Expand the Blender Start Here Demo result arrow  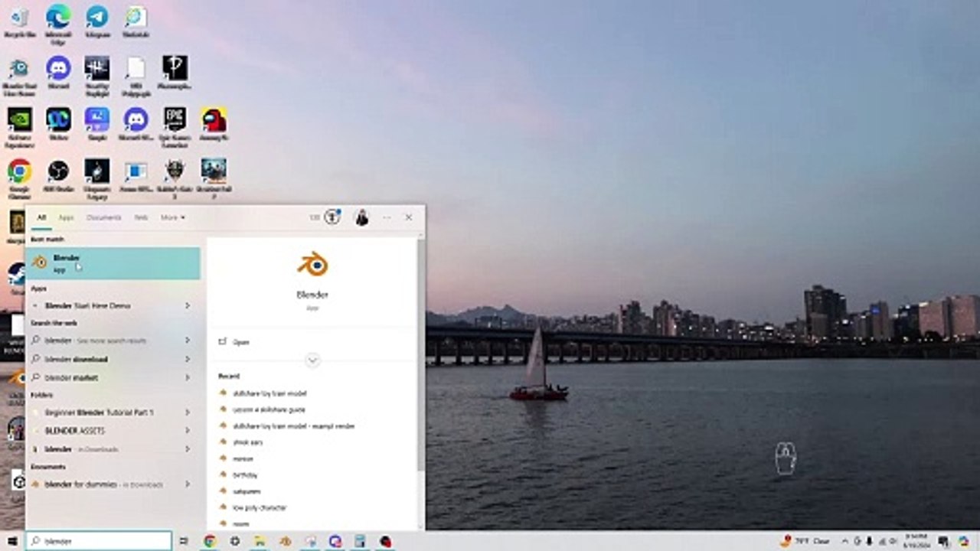(188, 305)
